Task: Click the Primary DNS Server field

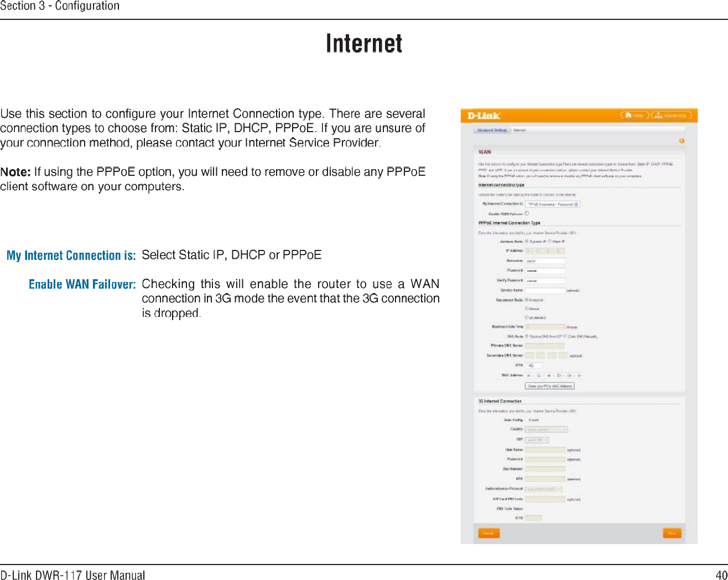Action: (546, 346)
